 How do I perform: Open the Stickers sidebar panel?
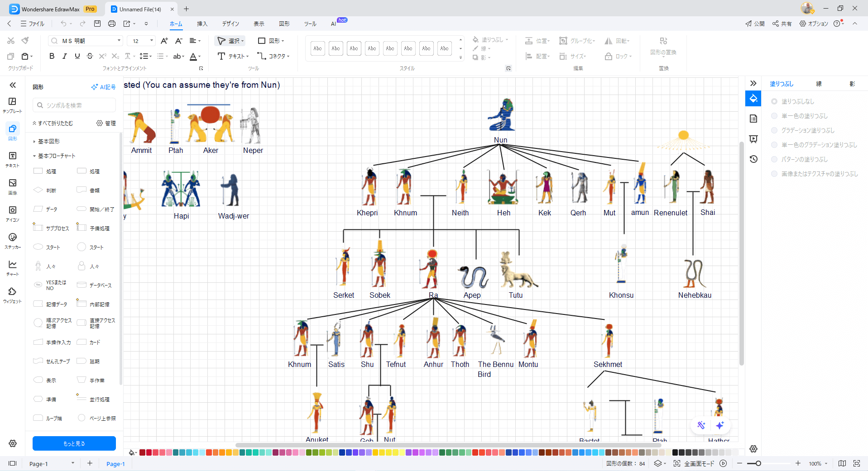pos(13,240)
